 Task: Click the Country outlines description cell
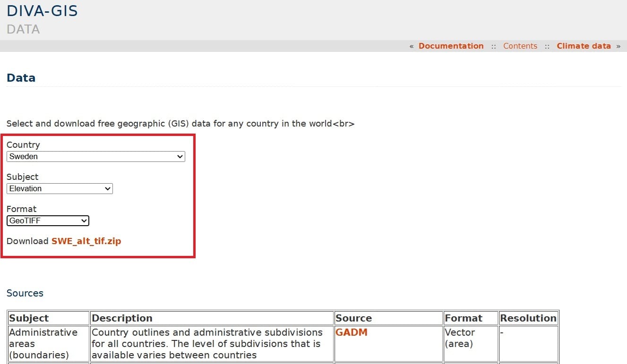pos(212,344)
